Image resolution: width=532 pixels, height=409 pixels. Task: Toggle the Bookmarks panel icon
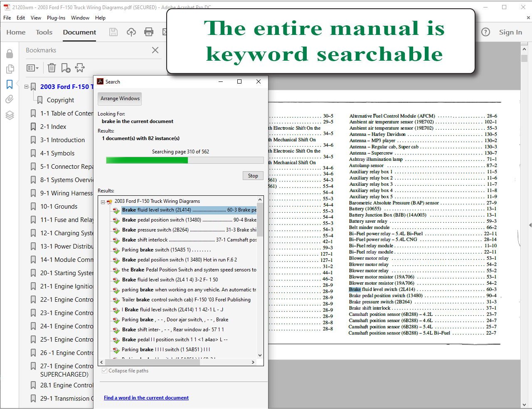10,84
